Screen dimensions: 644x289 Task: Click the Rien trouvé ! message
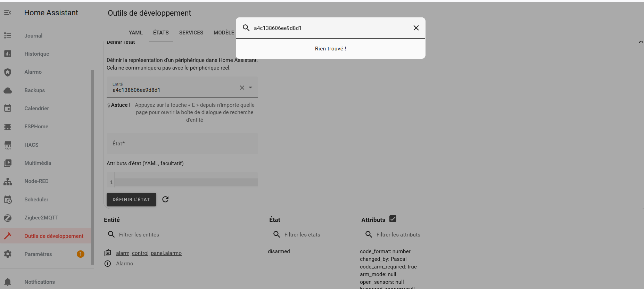coord(331,49)
